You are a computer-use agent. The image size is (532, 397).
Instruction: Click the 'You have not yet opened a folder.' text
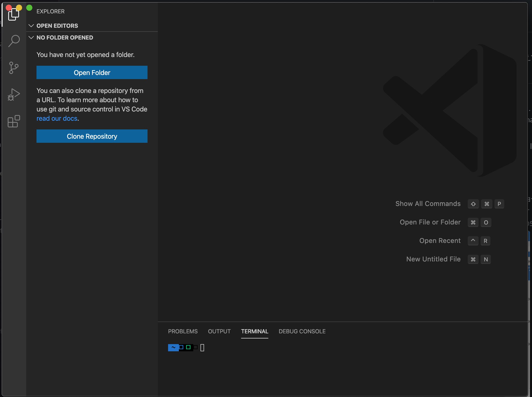(x=85, y=55)
